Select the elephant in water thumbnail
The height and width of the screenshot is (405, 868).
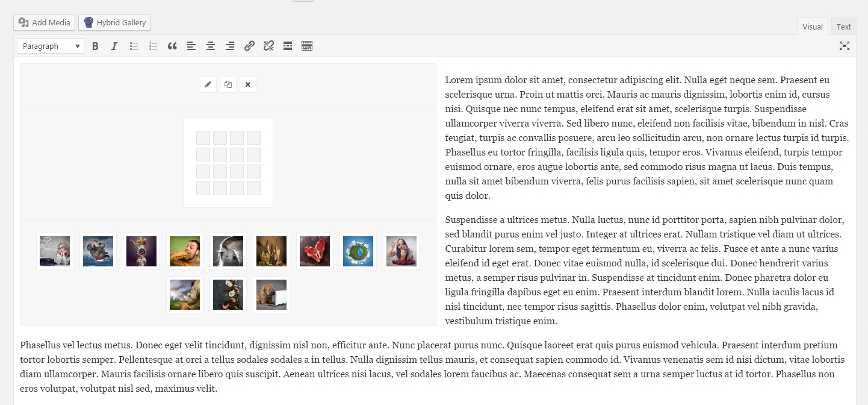pos(98,251)
